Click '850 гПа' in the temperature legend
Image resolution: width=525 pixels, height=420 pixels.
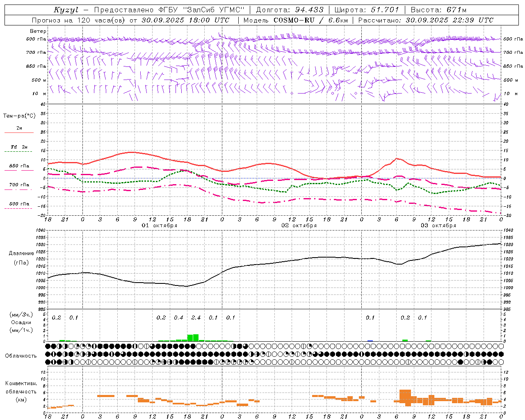[x=19, y=166]
